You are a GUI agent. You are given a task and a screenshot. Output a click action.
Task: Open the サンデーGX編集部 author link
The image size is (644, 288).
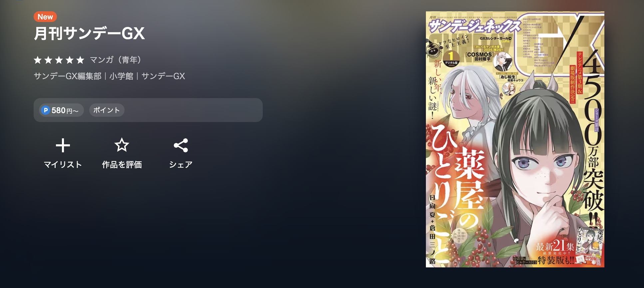click(68, 76)
